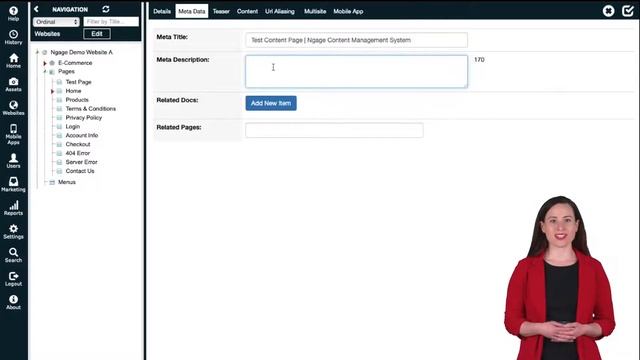The width and height of the screenshot is (640, 360).
Task: Select the Pages folder in the tree
Action: 66,71
